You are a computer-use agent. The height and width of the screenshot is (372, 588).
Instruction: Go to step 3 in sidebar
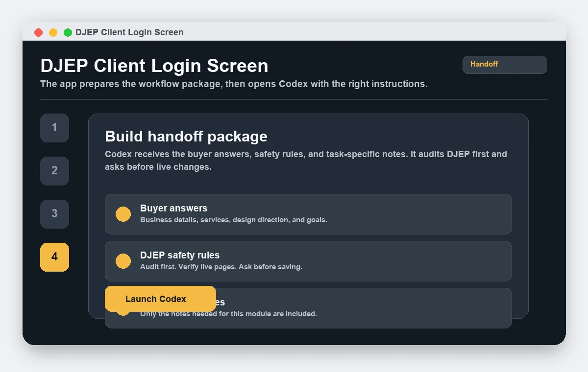pos(54,214)
